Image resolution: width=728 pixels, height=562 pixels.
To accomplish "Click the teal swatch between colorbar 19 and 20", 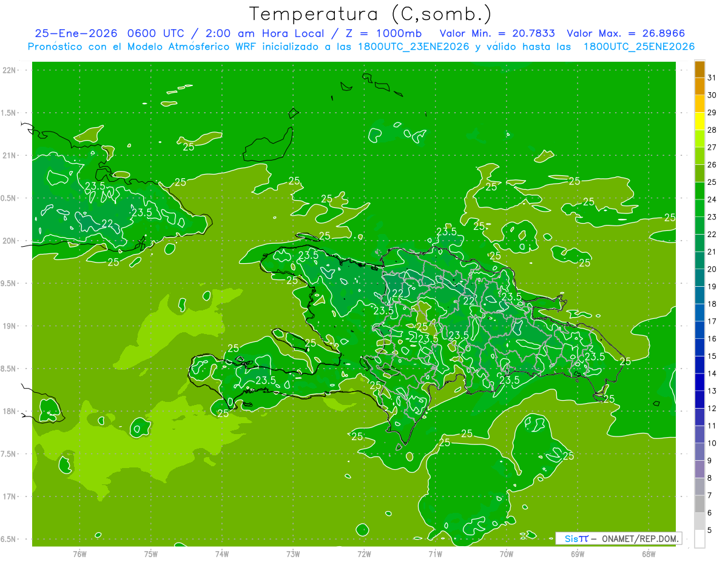I will pyautogui.click(x=699, y=278).
